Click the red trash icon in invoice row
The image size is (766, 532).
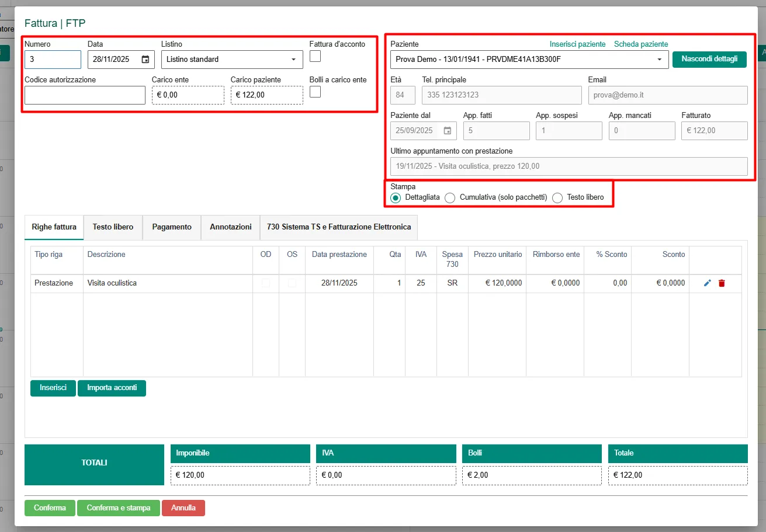(722, 283)
